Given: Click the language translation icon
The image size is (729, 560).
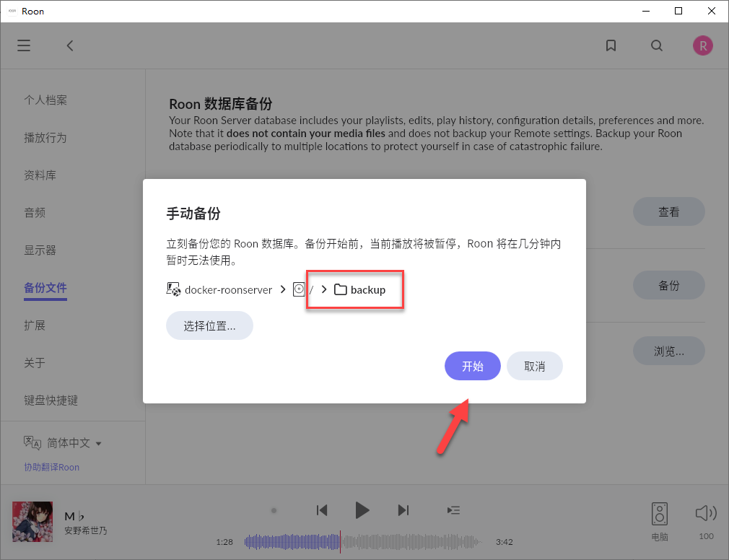Looking at the screenshot, I should (x=32, y=442).
